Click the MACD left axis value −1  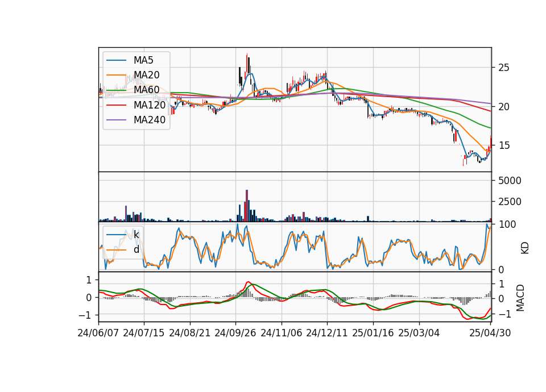[85, 315]
